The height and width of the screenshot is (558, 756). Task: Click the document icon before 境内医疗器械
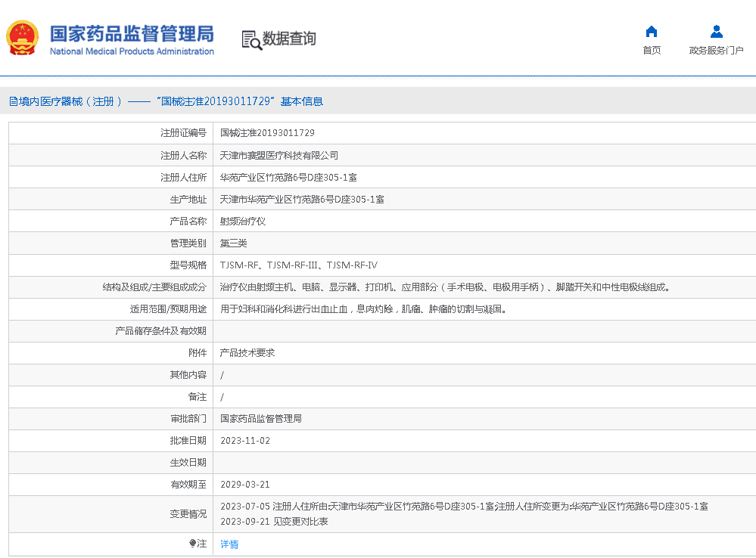pyautogui.click(x=13, y=101)
